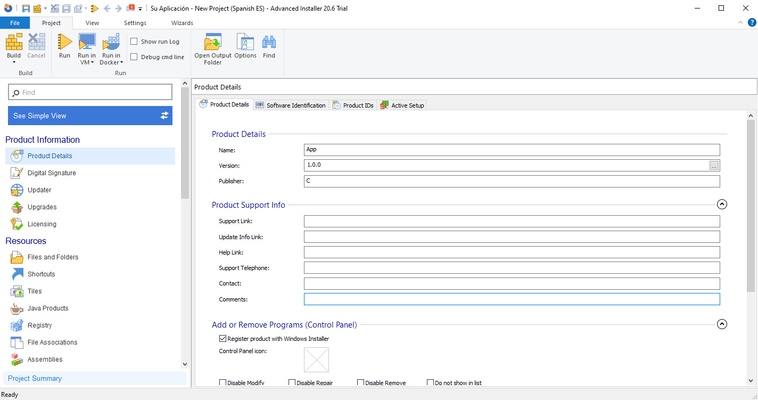Click the save icon in quick access toolbar
Screen dimensions: 758x400
[x=26, y=8]
